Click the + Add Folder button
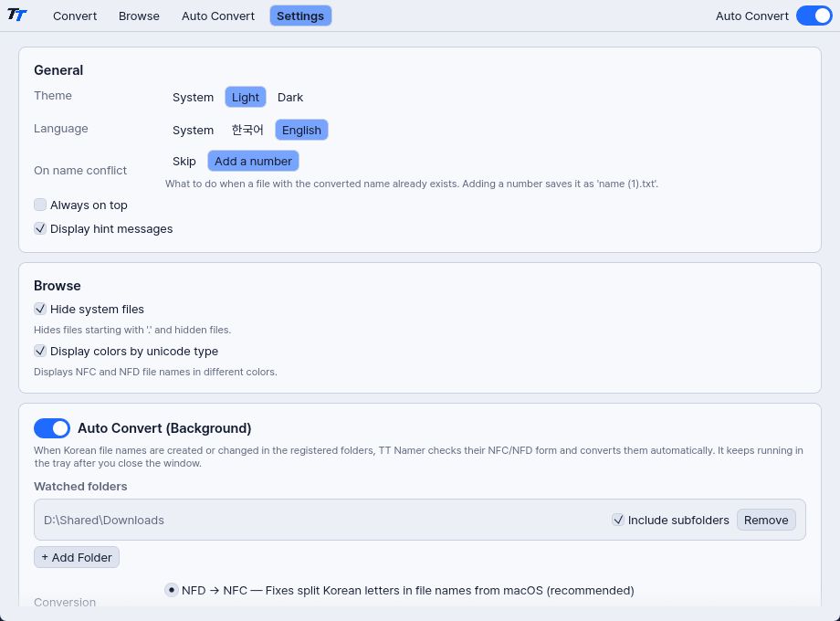Screen dimensions: 840x621 77,557
